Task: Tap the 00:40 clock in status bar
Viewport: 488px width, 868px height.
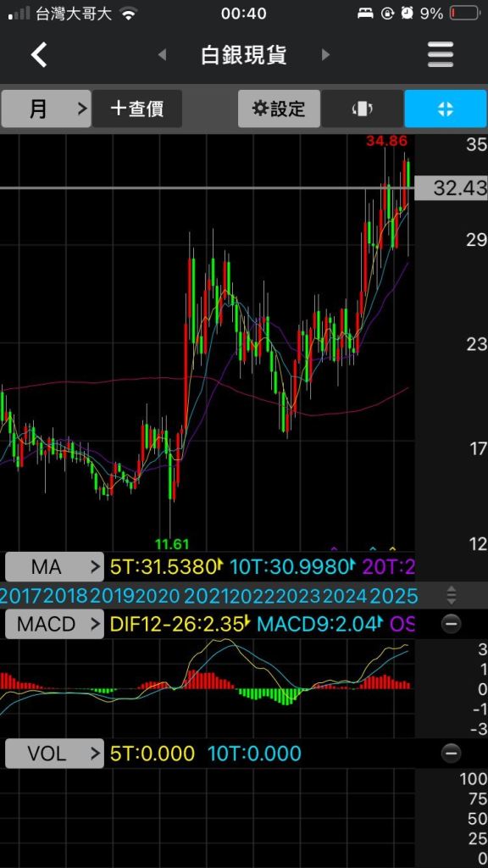Action: click(x=243, y=14)
